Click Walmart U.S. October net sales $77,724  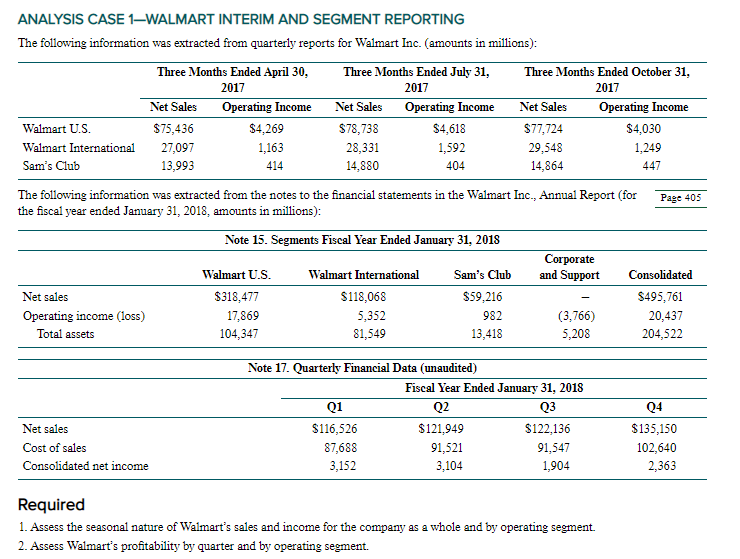(x=543, y=129)
